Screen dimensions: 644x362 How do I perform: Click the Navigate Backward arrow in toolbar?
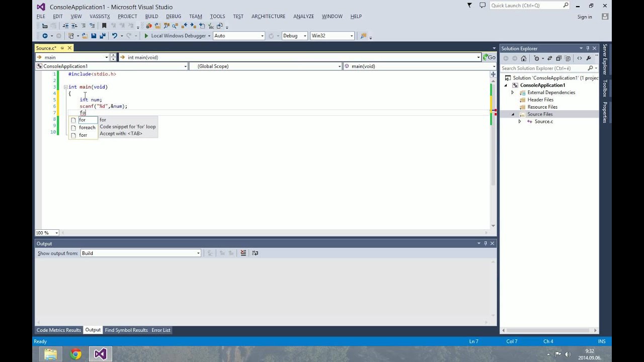[x=45, y=36]
